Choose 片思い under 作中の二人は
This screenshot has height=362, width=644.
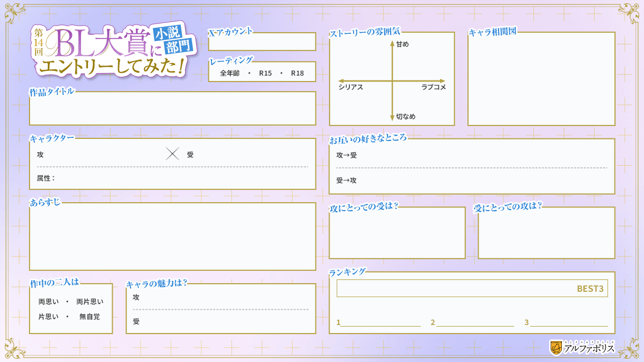tap(49, 317)
